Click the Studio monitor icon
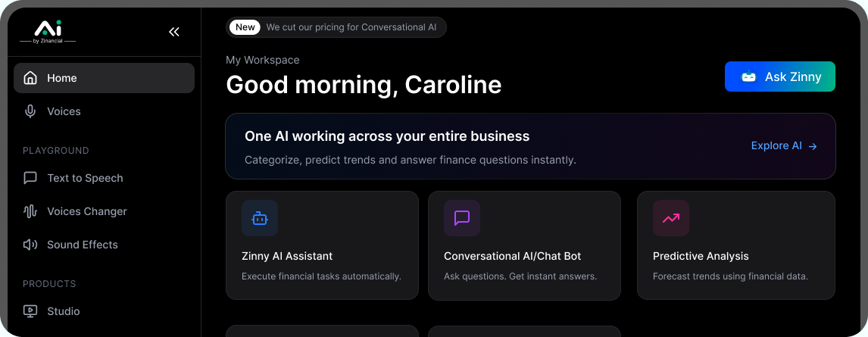 pyautogui.click(x=30, y=311)
